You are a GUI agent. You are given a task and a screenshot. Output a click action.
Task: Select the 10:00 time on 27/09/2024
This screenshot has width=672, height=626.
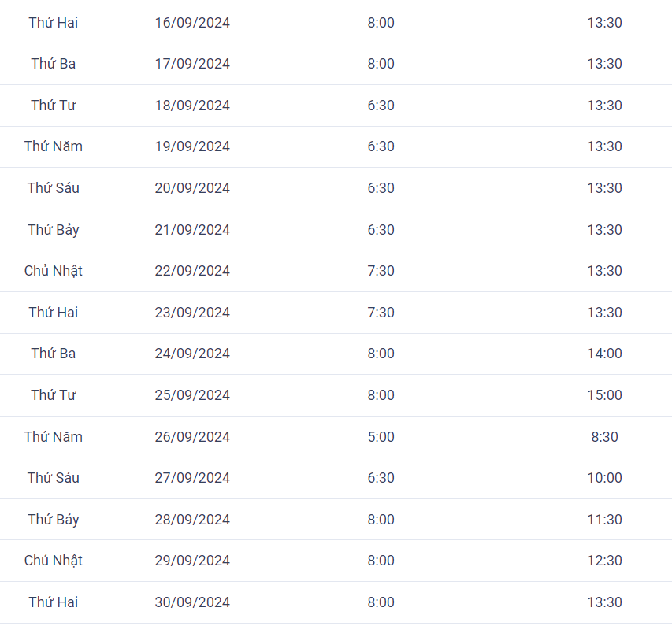[x=604, y=478]
